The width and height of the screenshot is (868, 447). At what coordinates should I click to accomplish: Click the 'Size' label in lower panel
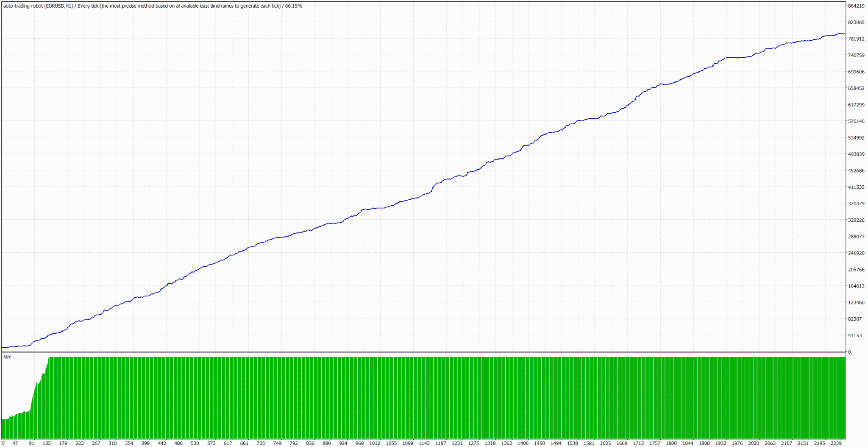point(8,357)
